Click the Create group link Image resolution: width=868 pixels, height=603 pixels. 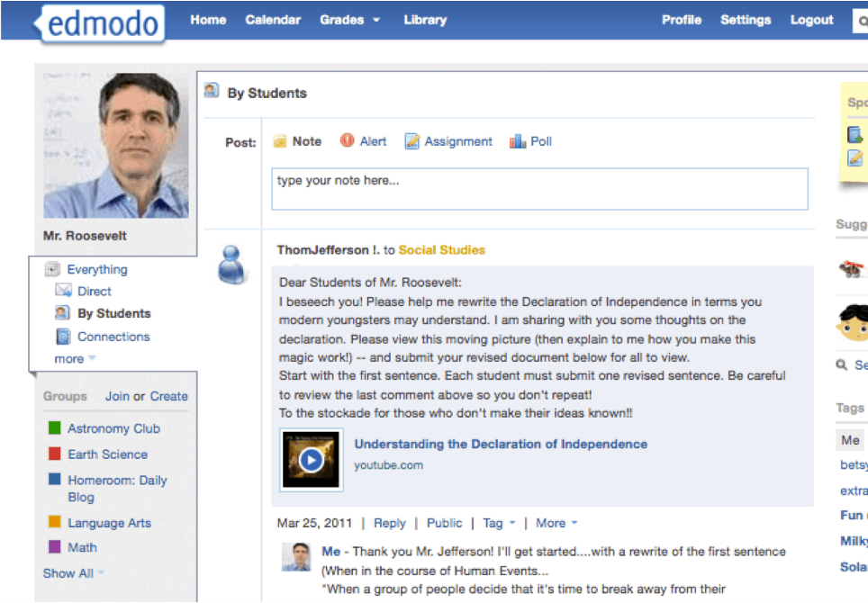point(169,396)
